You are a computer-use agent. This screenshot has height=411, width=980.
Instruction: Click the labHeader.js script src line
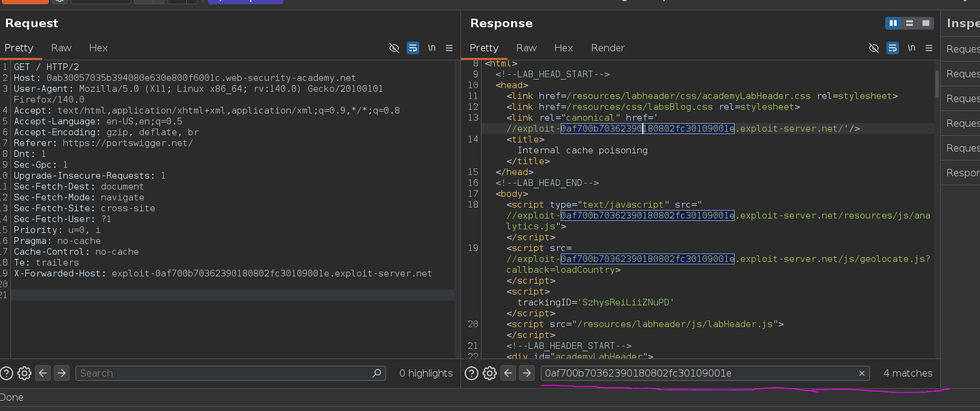(645, 324)
